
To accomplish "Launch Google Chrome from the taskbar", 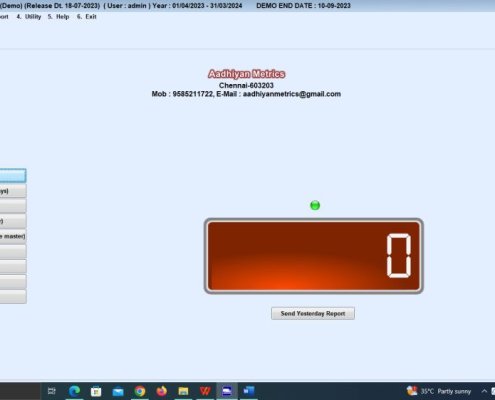I will [140, 391].
